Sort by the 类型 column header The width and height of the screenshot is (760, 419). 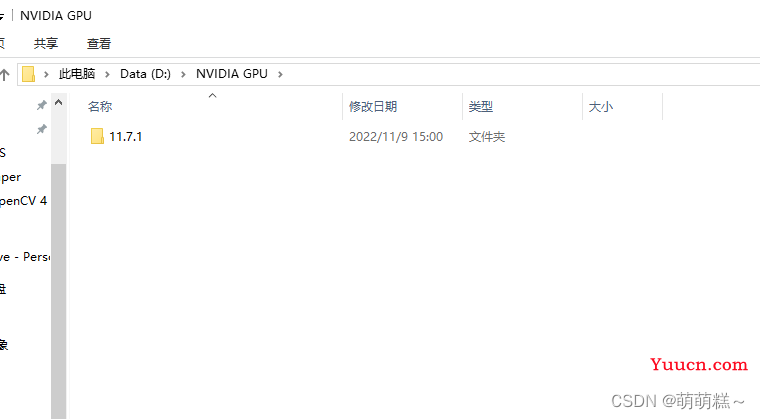pos(481,107)
